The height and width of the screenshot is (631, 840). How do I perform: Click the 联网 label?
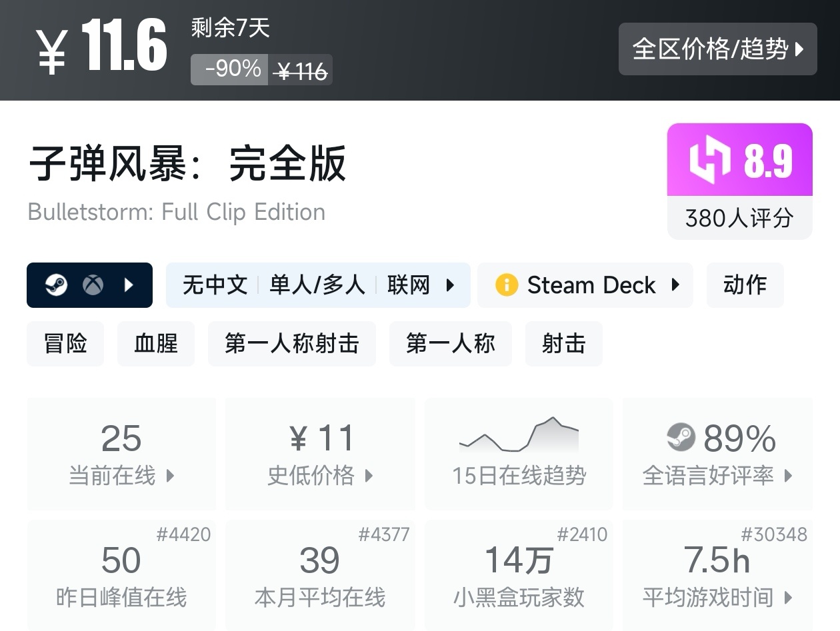tap(409, 285)
